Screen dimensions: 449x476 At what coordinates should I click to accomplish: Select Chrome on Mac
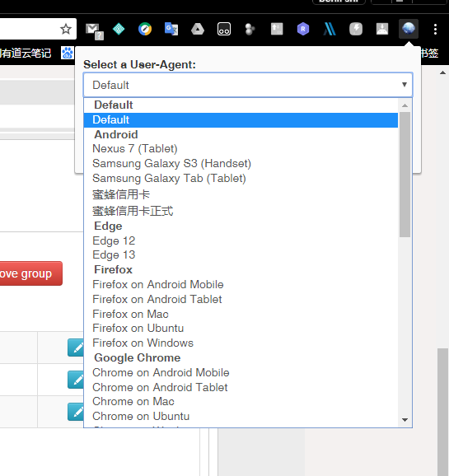[241, 402]
